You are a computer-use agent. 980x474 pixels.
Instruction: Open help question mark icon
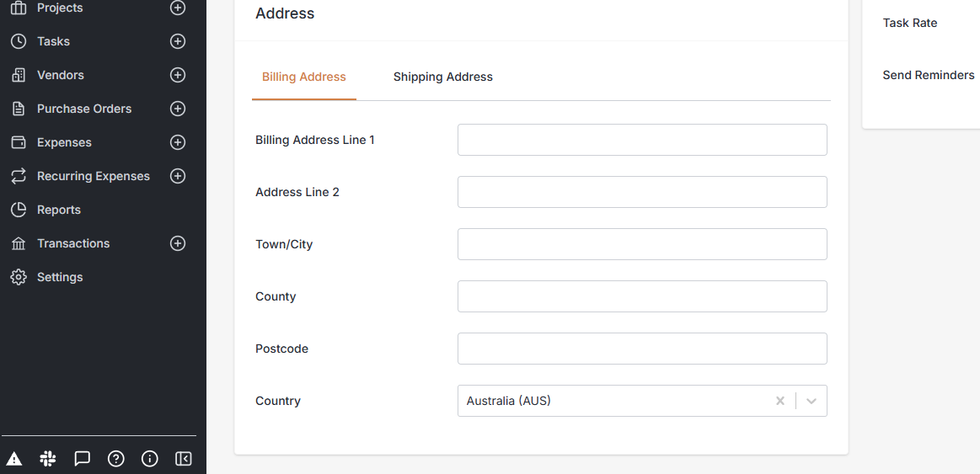click(115, 459)
